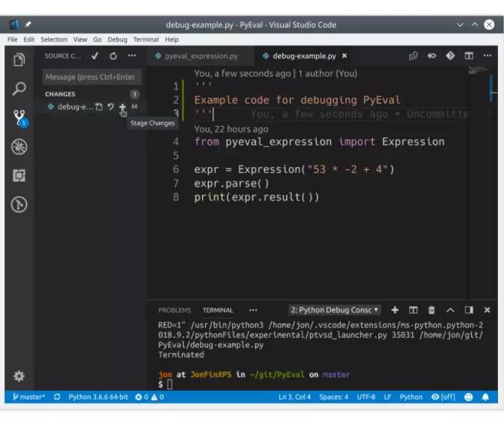Change language mode via Python indicator
Image resolution: width=504 pixels, height=425 pixels.
pos(411,397)
